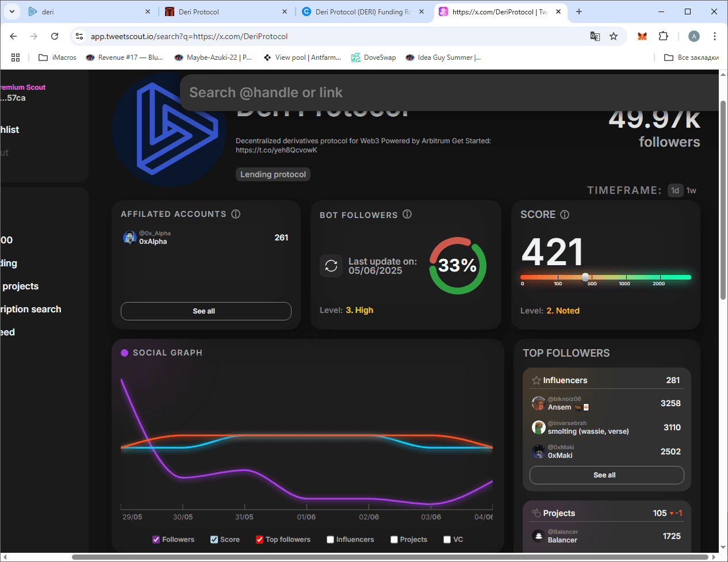Open a new browser tab
This screenshot has height=562, width=728.
pos(579,12)
